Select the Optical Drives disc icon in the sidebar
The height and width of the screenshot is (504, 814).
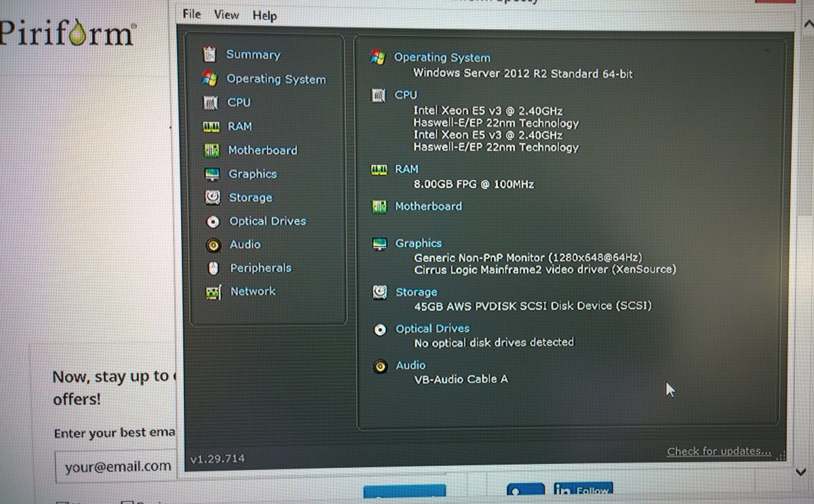[x=213, y=221]
